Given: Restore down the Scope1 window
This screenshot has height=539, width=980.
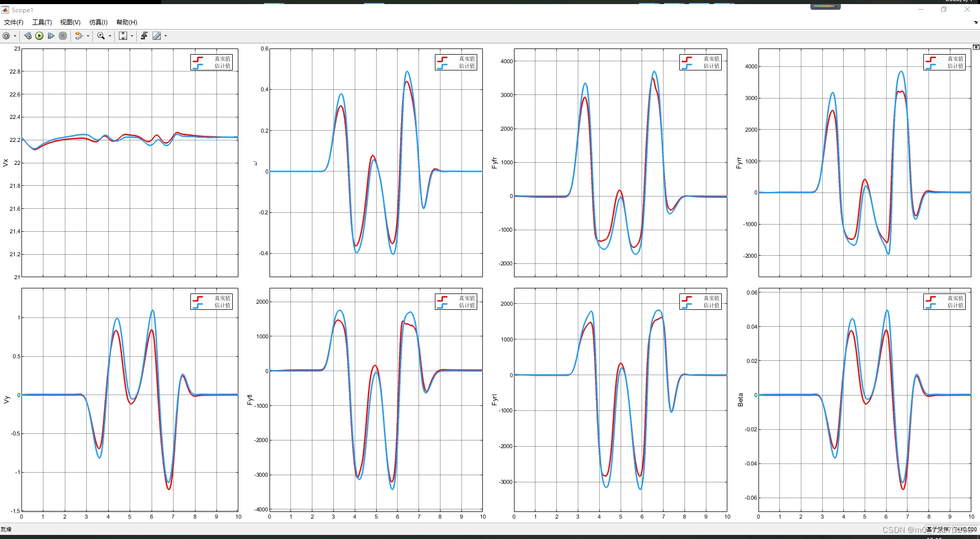Looking at the screenshot, I should click(x=944, y=10).
